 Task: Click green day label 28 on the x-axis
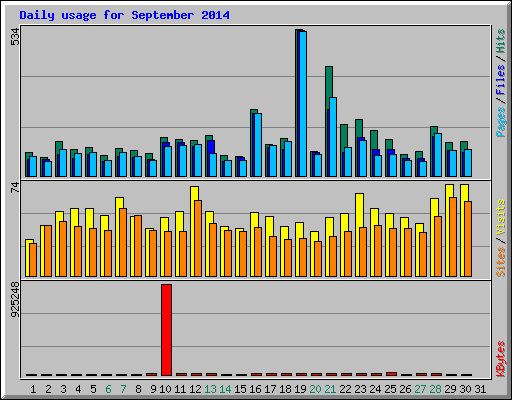click(x=435, y=389)
